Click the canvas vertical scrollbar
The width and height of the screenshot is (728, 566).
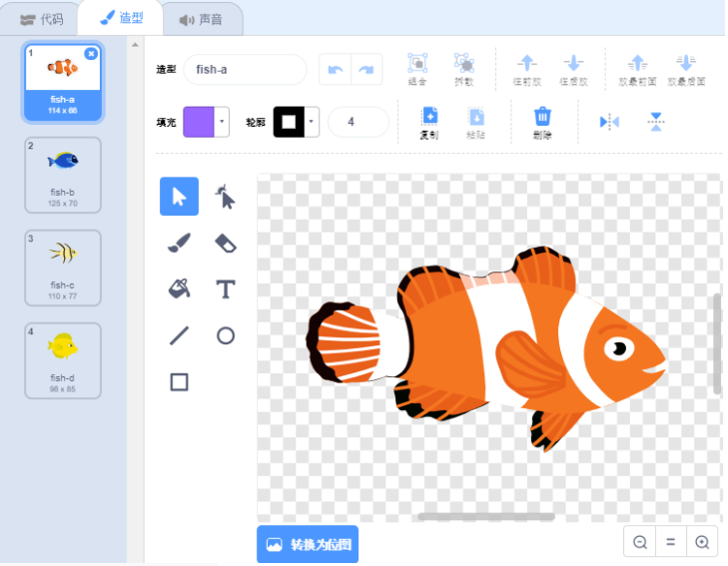coord(717,343)
